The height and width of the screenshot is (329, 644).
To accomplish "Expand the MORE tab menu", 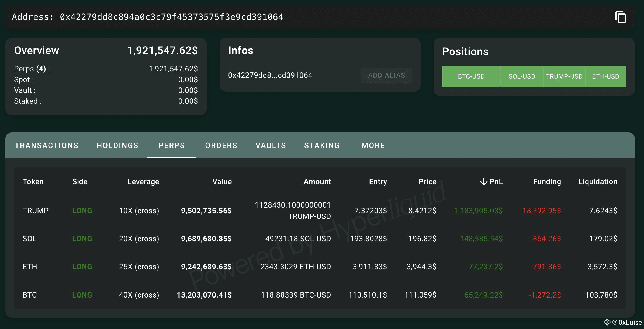I will 373,146.
